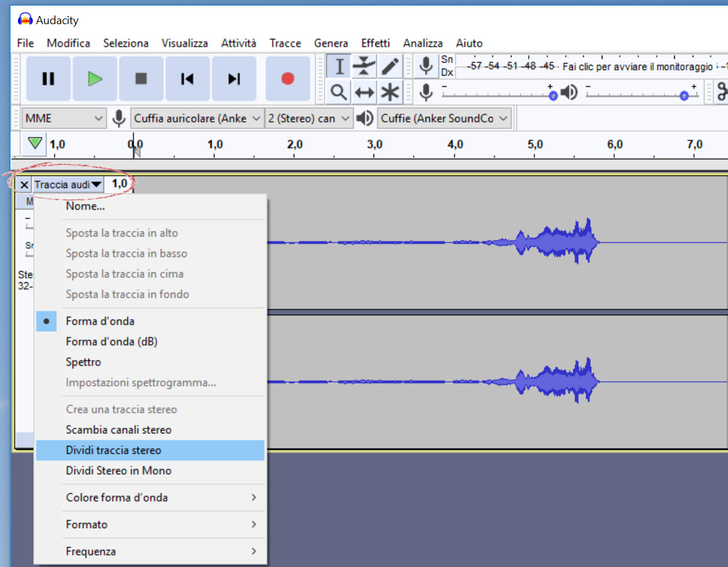
Task: Click the 5,0 mark on the timeline ruler
Action: click(x=534, y=145)
